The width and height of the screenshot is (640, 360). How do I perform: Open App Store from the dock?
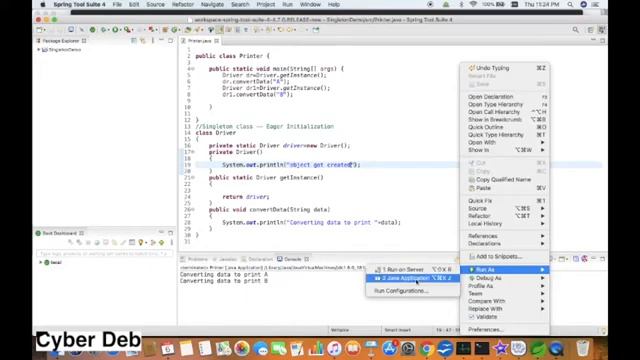(x=389, y=349)
